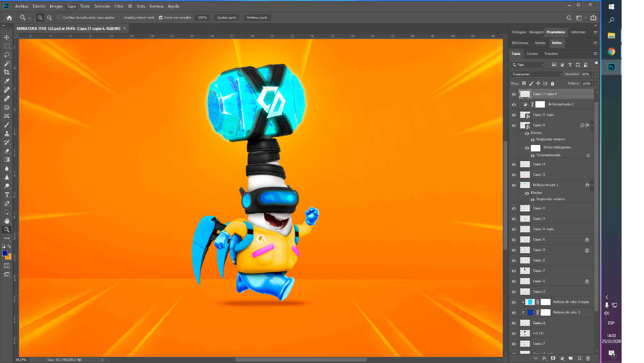Switch to the Canales tab
The width and height of the screenshot is (644, 363).
pyautogui.click(x=532, y=54)
